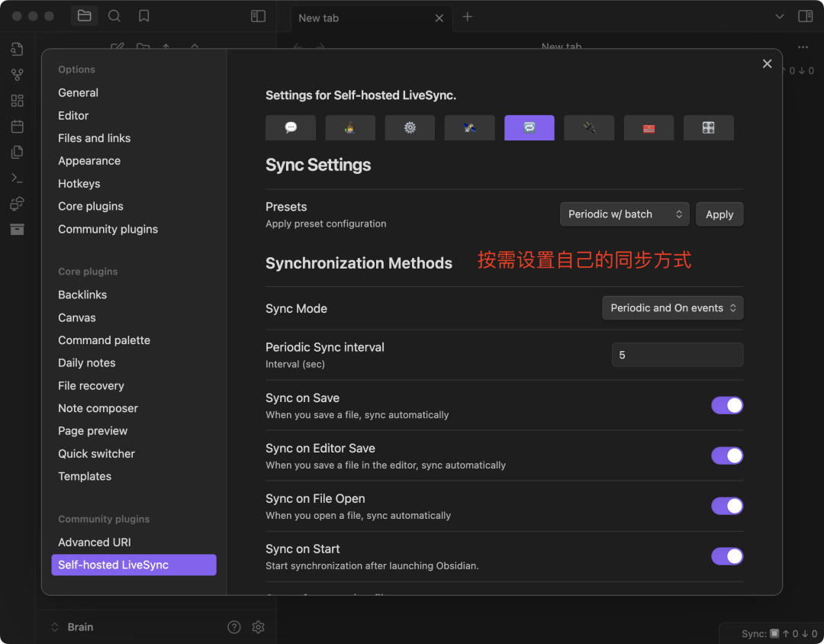Open Sync Mode dropdown
Image resolution: width=824 pixels, height=644 pixels.
(x=672, y=308)
